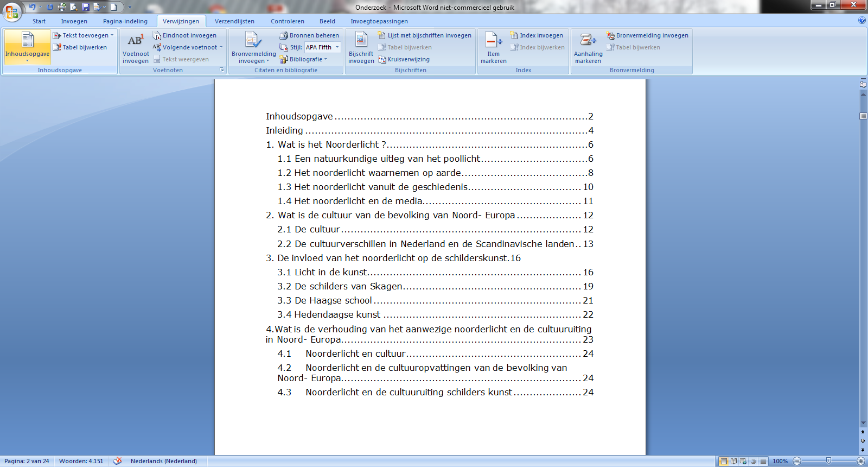Click the Item markeren icon
Viewport: 868px width, 467px height.
tap(493, 48)
